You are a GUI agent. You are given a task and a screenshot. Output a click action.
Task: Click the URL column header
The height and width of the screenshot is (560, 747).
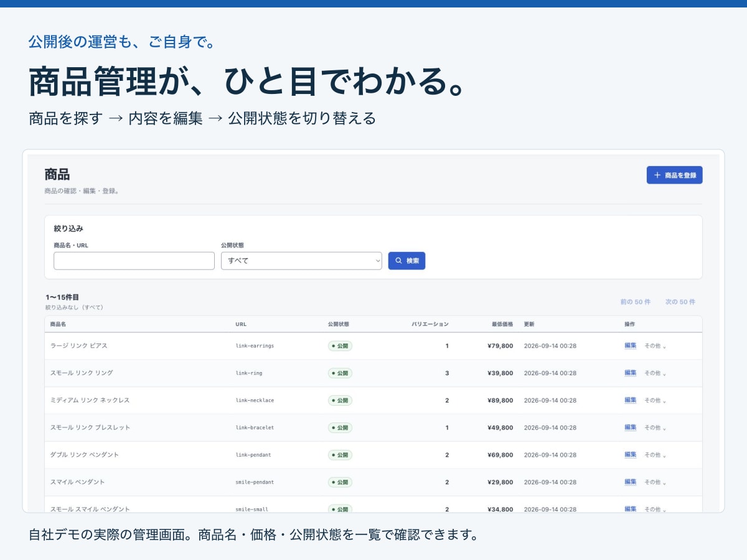pyautogui.click(x=241, y=324)
